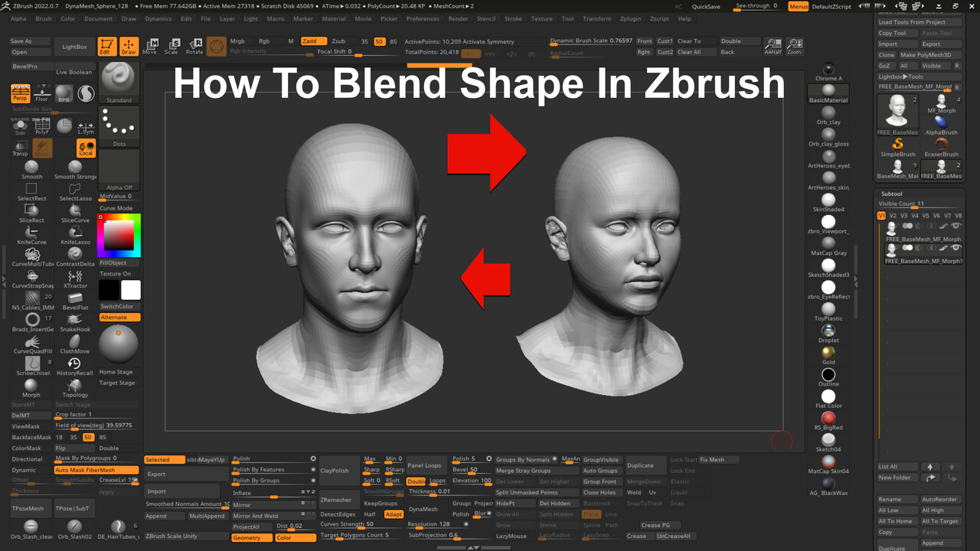Open the Preferences menu

423,18
